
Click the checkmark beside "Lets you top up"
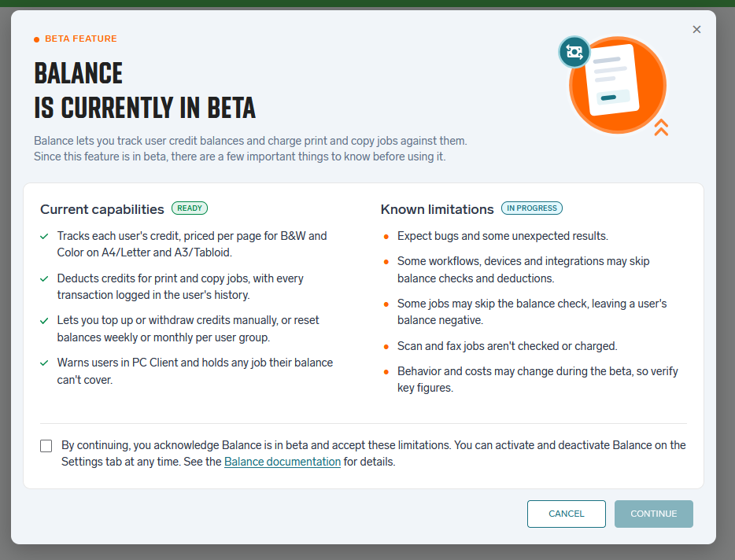coord(44,321)
